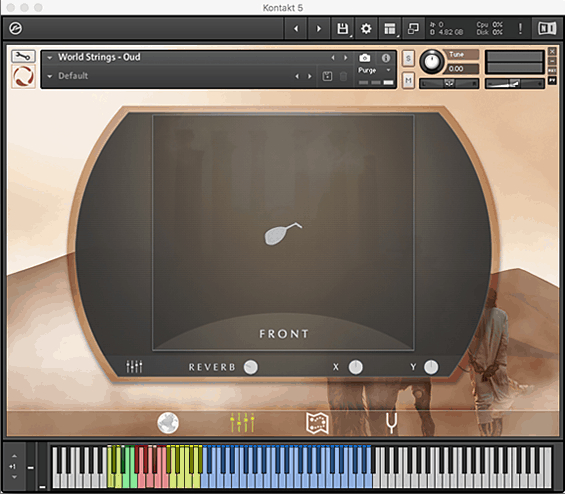Show instrument info with the i icon
This screenshot has height=494, width=565.
tap(386, 58)
